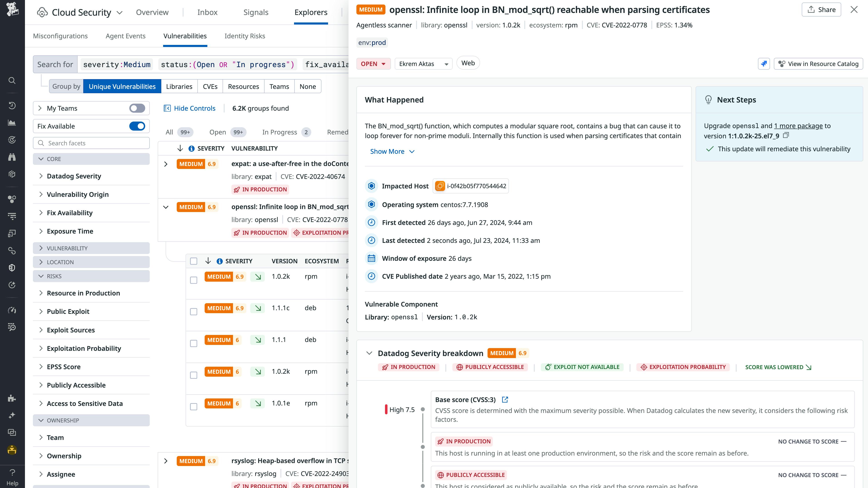Open the Ekrem Aktas assignee dropdown
Viewport: 868px width, 488px height.
click(423, 64)
